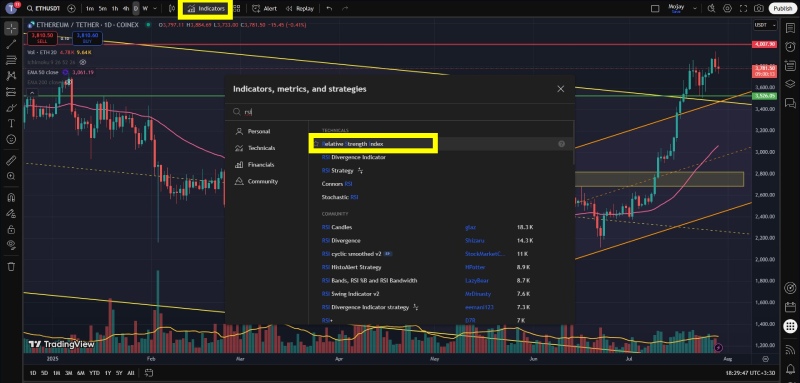Image resolution: width=800 pixels, height=383 pixels.
Task: Expand the timeframe interval dropdown arrow
Action: (155, 9)
